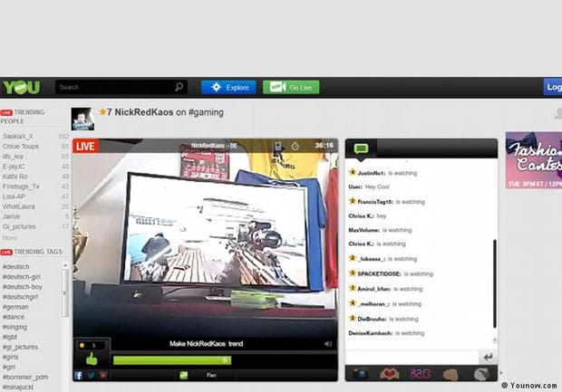
Task: Open the #dance tag
Action: (14, 317)
